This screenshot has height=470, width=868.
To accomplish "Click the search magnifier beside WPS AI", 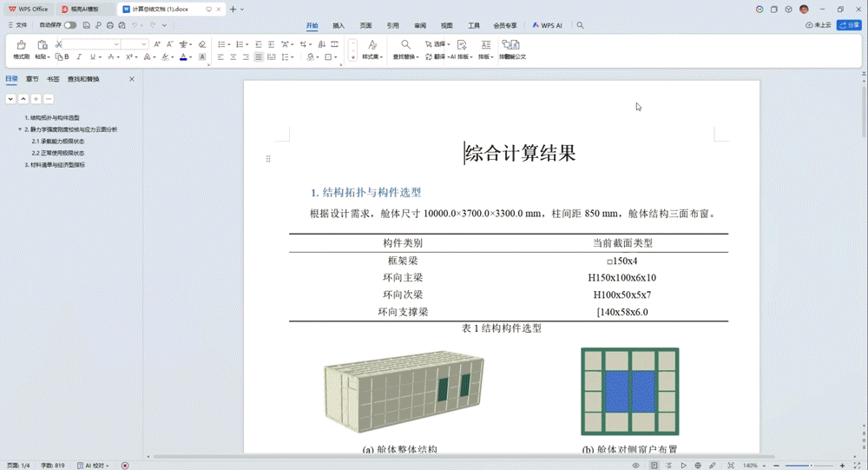I will [x=580, y=25].
